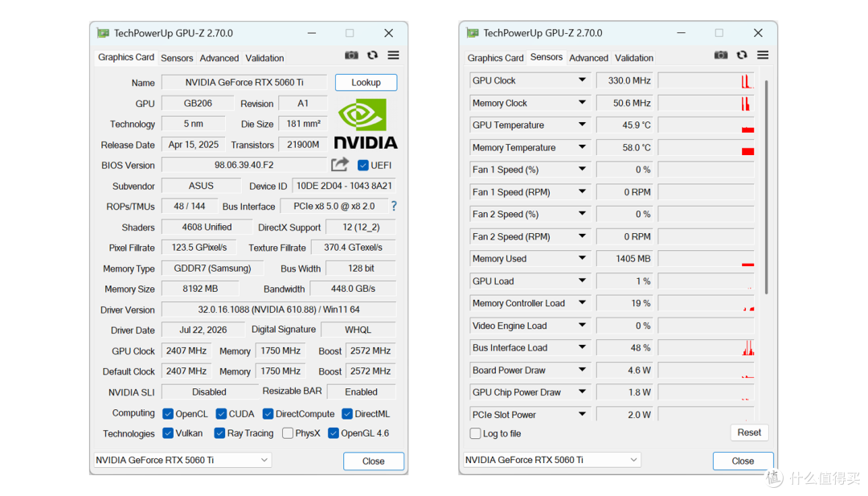This screenshot has height=496, width=868.
Task: Open the Fan 1 Speed (%) dropdown
Action: (x=582, y=170)
